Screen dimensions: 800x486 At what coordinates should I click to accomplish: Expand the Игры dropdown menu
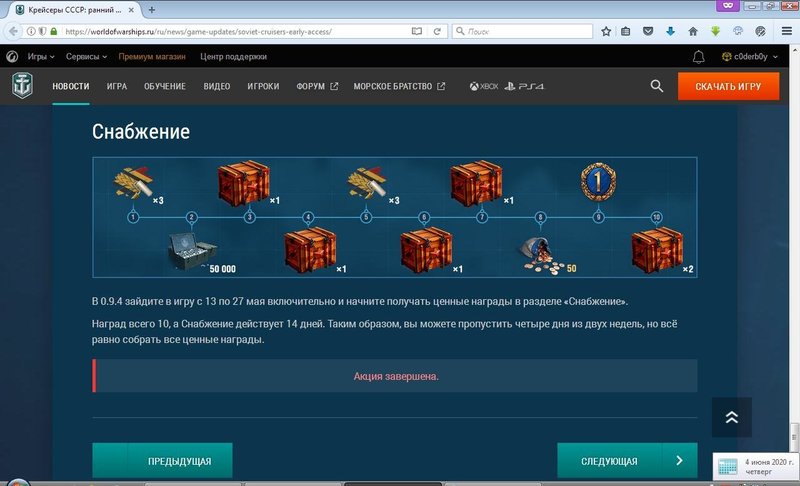tap(41, 57)
